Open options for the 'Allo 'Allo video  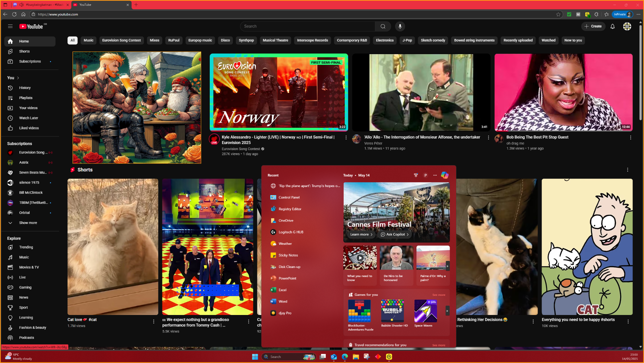[488, 137]
